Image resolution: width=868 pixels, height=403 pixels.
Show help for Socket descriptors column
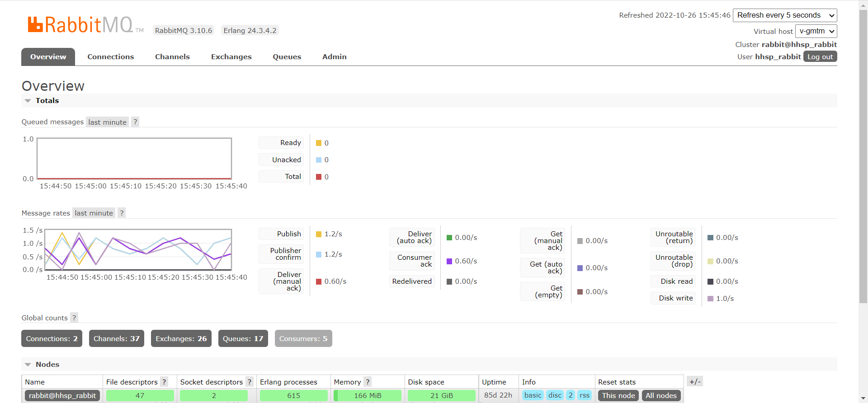[249, 382]
